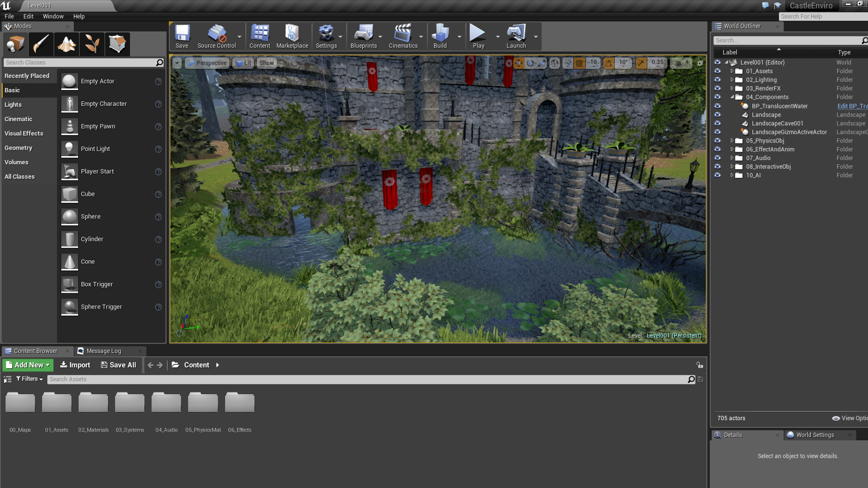Open the scale snap 0.25 dropdown
868x488 pixels.
click(x=657, y=63)
